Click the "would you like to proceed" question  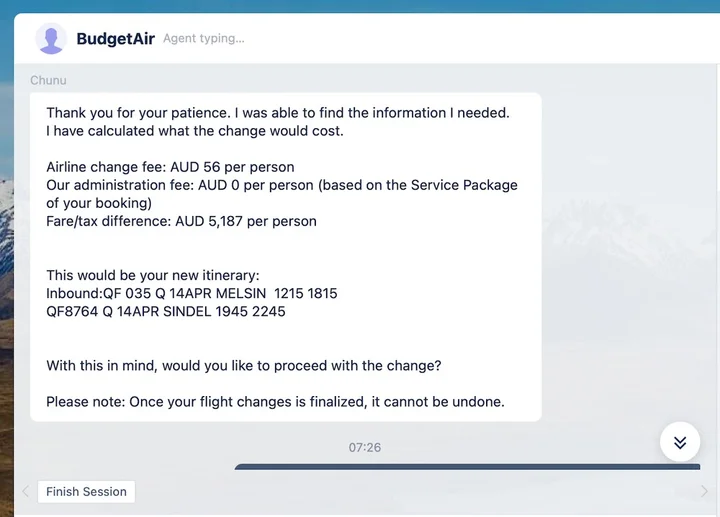point(244,365)
